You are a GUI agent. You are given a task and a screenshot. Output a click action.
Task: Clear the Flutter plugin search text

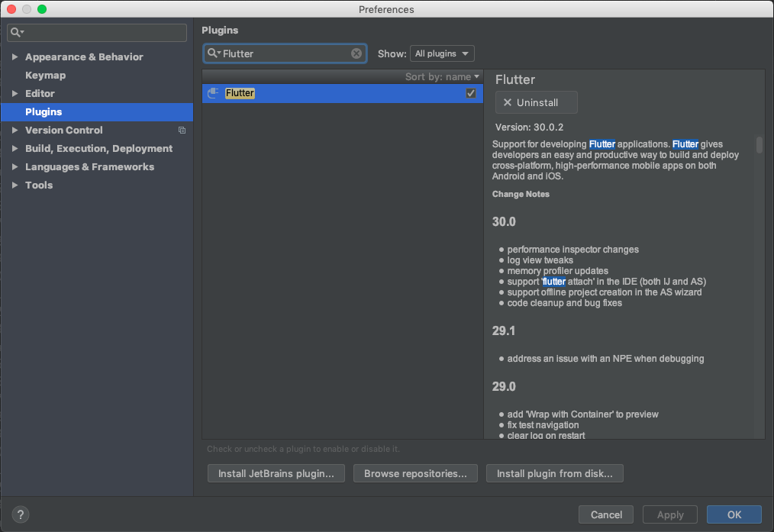(356, 53)
